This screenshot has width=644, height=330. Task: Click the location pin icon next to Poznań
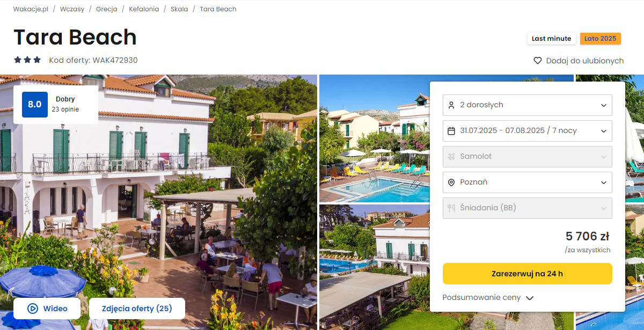451,182
